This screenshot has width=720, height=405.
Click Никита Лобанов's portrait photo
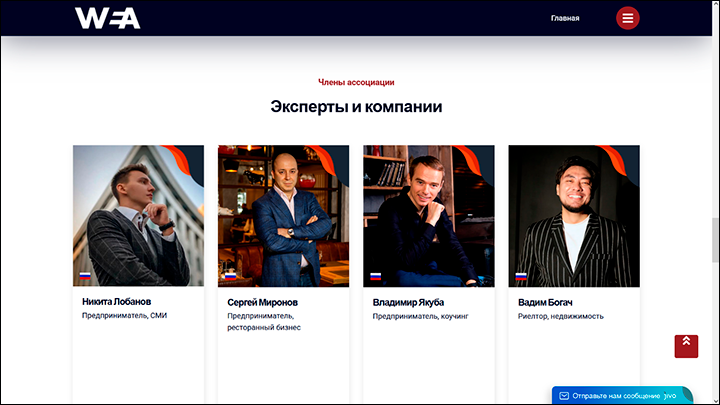coord(138,216)
